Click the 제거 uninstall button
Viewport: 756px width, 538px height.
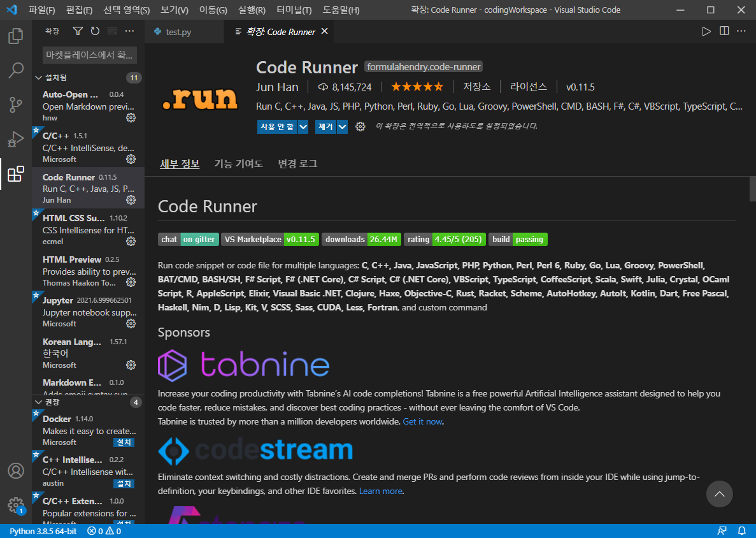pos(326,127)
